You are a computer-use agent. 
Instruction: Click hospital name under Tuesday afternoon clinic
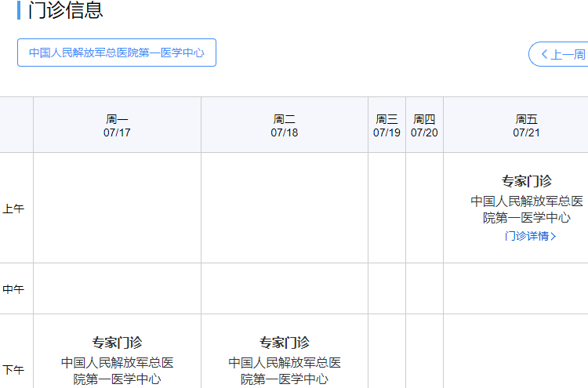tap(285, 371)
